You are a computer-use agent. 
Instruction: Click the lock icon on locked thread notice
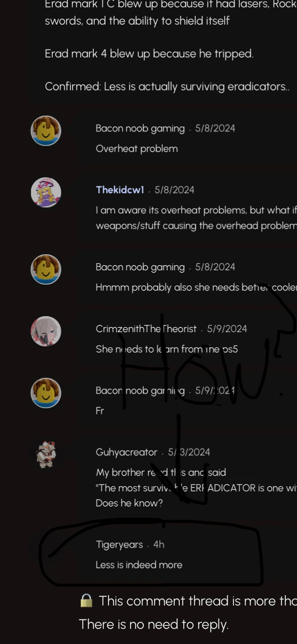pyautogui.click(x=87, y=601)
